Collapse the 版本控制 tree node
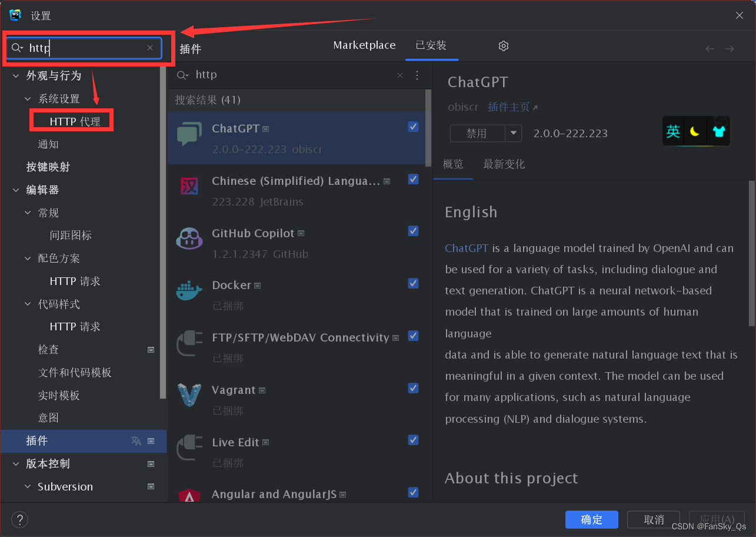 (x=16, y=464)
